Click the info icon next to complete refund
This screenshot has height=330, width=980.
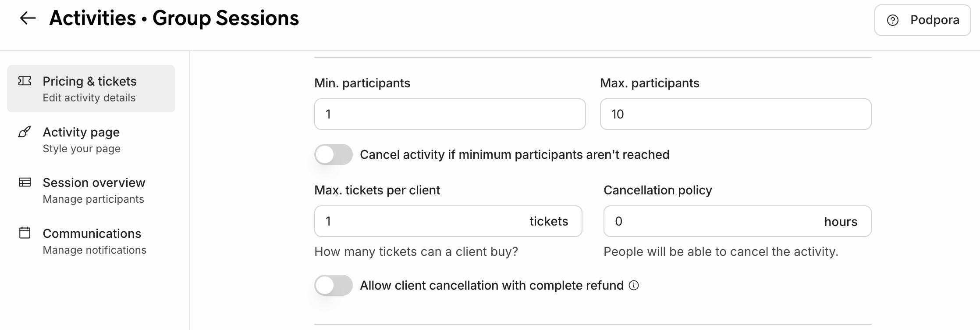(x=634, y=285)
